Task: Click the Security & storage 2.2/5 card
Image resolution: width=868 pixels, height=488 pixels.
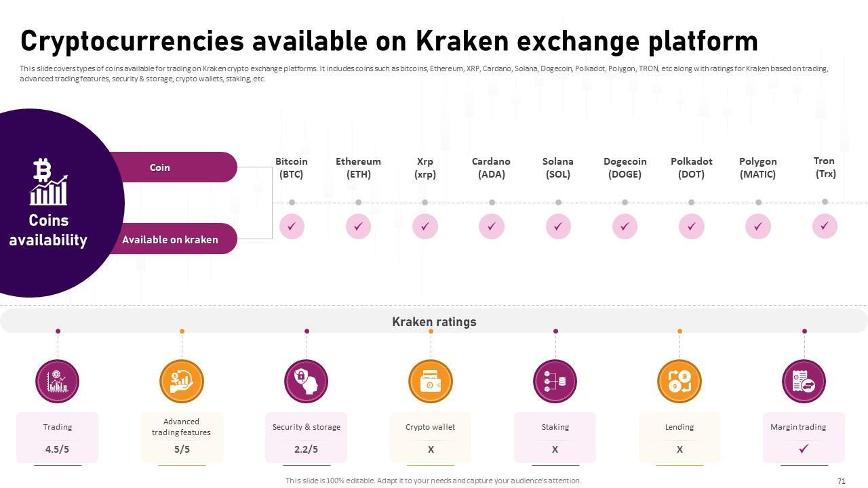Action: (307, 438)
